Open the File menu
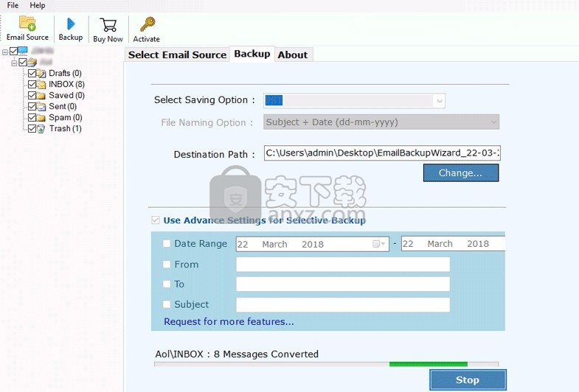Image resolution: width=579 pixels, height=392 pixels. click(x=13, y=5)
